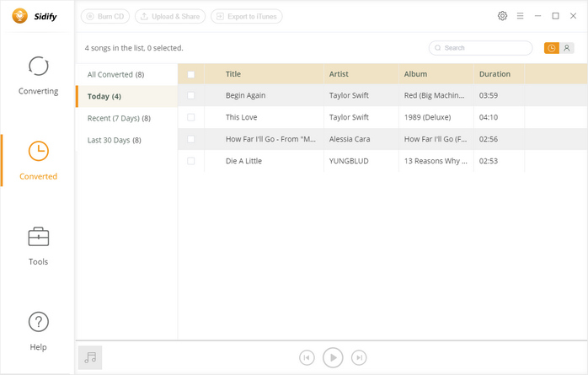Maximize the Sidify window
The image size is (588, 375).
(x=555, y=16)
